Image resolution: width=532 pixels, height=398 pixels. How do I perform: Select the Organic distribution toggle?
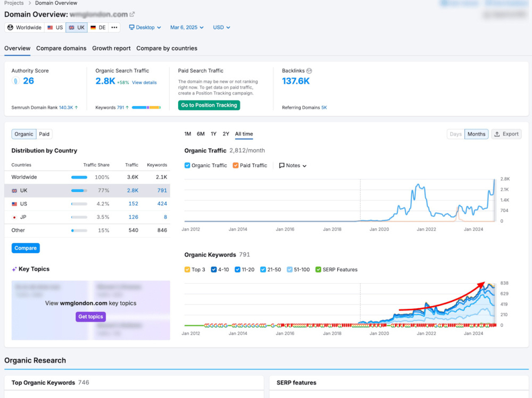click(x=24, y=134)
